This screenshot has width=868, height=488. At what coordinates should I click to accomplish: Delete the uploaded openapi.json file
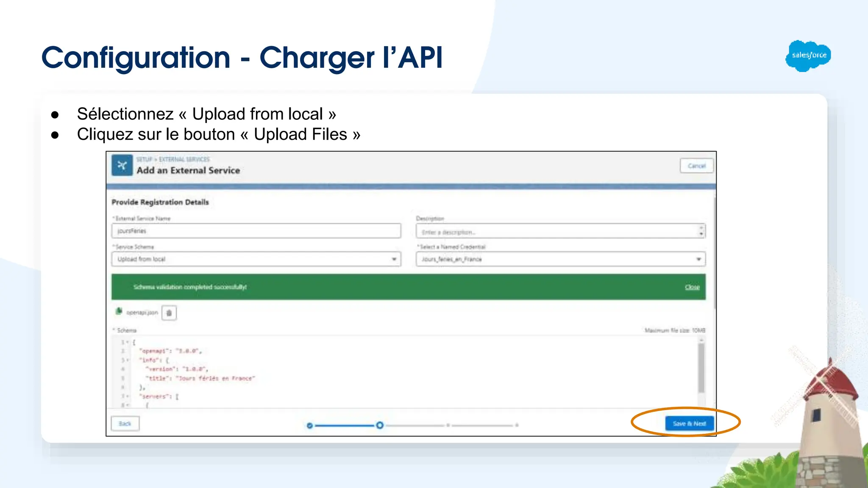[169, 313]
